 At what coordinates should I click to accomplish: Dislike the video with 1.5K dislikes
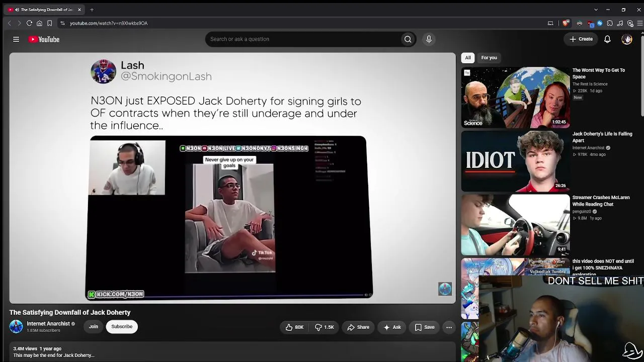coord(325,327)
